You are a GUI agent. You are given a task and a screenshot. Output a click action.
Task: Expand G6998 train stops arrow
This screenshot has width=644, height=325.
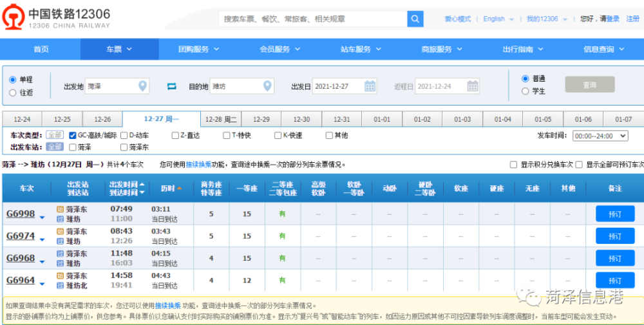point(42,218)
